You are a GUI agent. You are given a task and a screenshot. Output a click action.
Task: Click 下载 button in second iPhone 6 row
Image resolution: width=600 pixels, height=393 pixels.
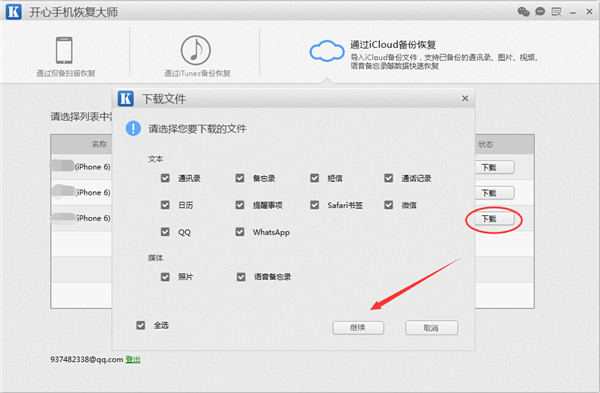point(494,193)
